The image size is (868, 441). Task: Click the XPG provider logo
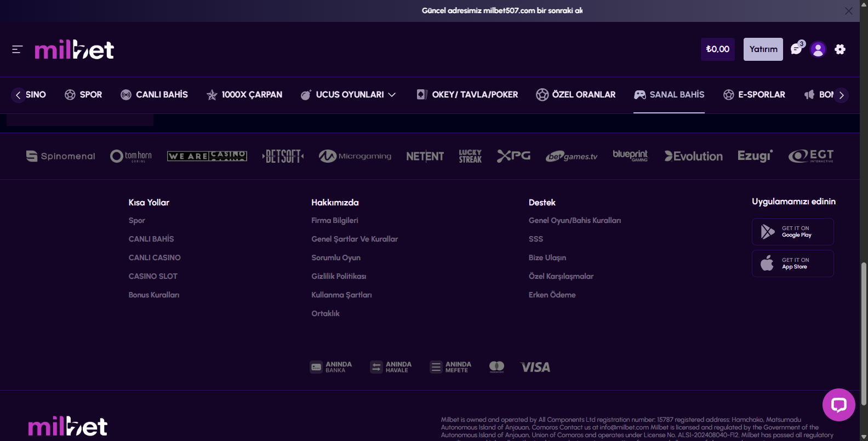click(513, 156)
